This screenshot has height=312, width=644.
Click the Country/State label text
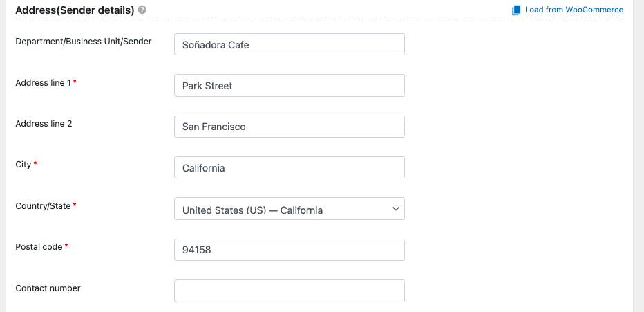point(43,206)
